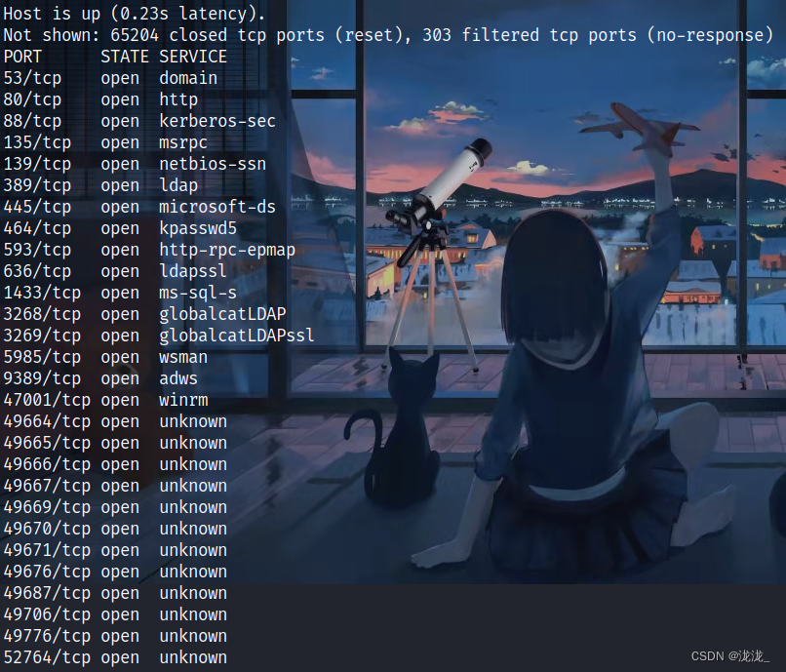Click the 389/tcp ldap row

coord(100,185)
